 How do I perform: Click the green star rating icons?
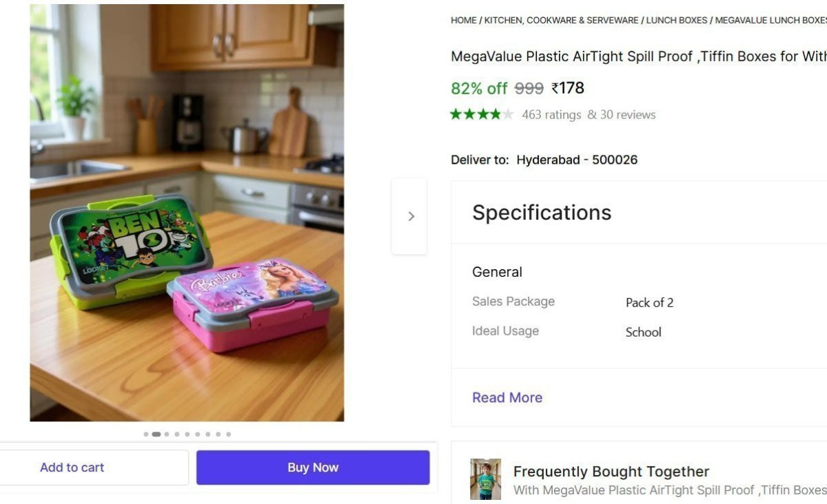[x=482, y=114]
